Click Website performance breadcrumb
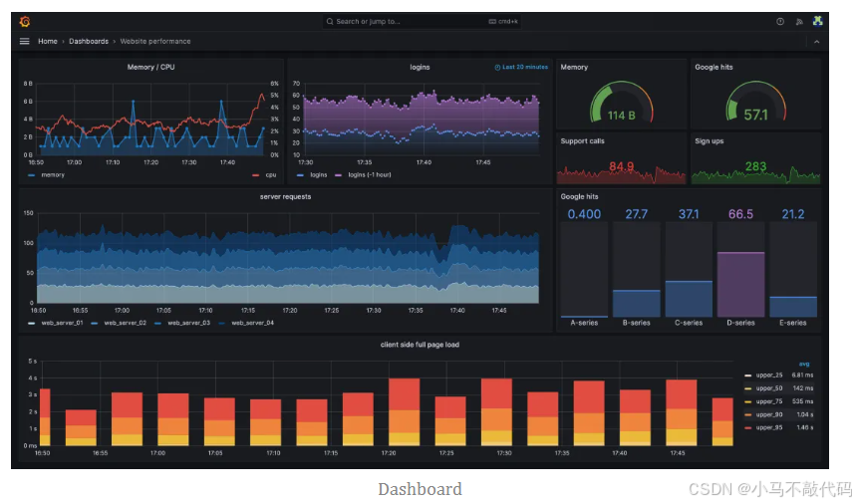Image resolution: width=856 pixels, height=504 pixels. 155,42
